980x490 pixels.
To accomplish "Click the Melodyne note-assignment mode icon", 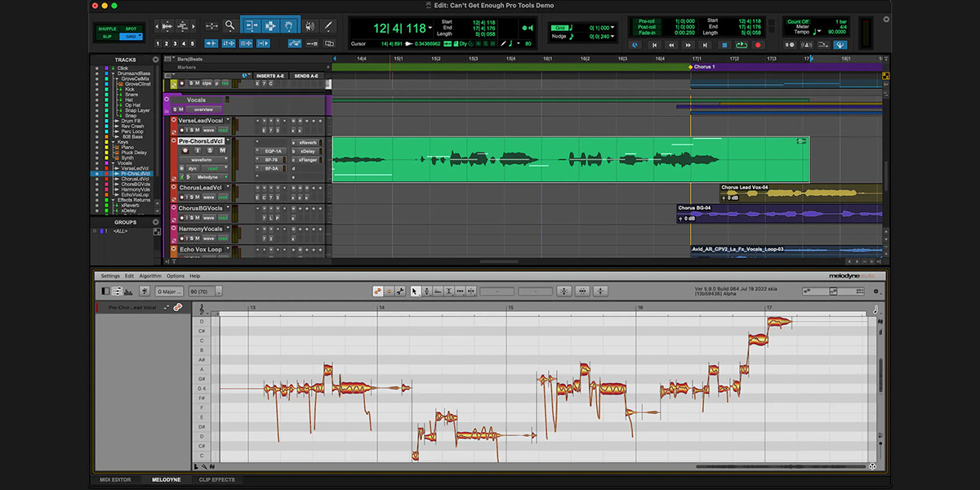I will (x=401, y=291).
